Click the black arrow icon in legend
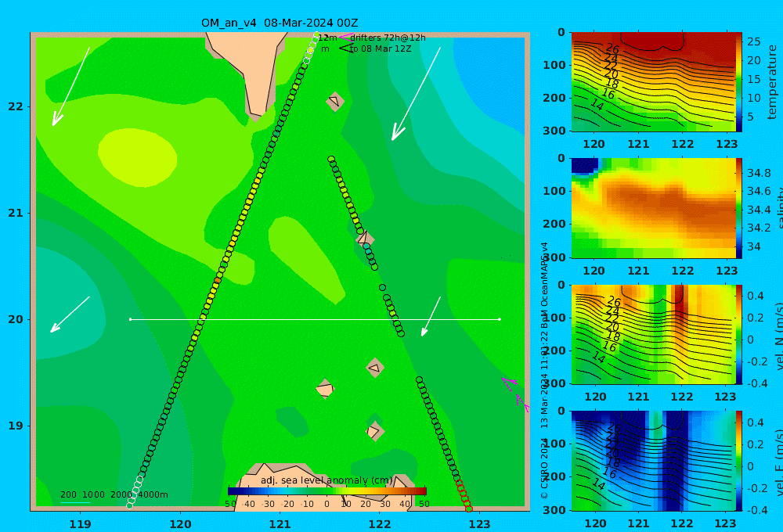Viewport: 783px width, 532px height. tap(345, 49)
